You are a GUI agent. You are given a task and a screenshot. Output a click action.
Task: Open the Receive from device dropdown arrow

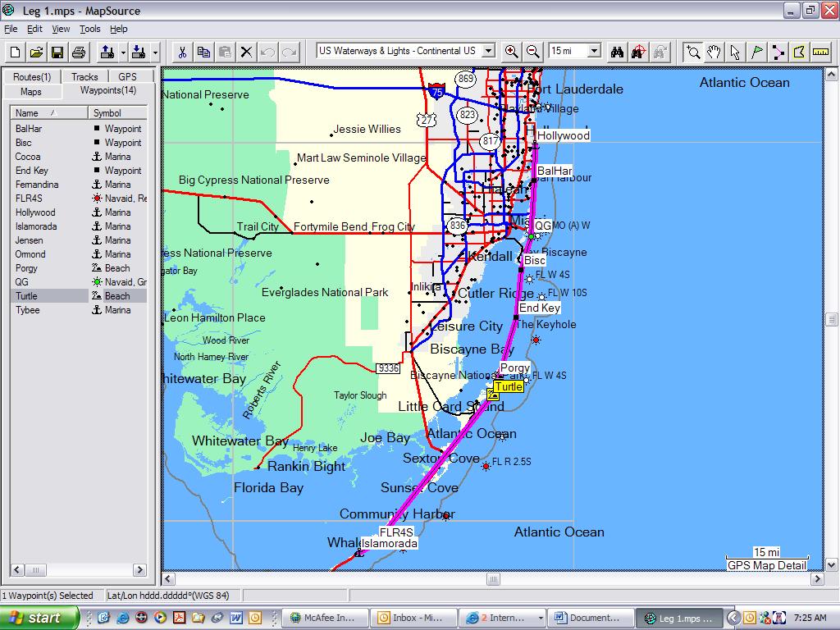(x=155, y=52)
